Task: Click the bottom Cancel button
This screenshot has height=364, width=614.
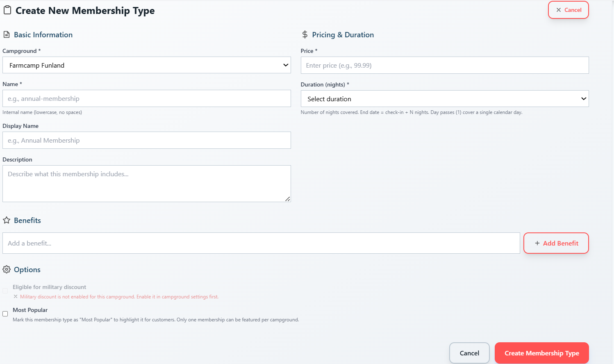Action: (469, 353)
